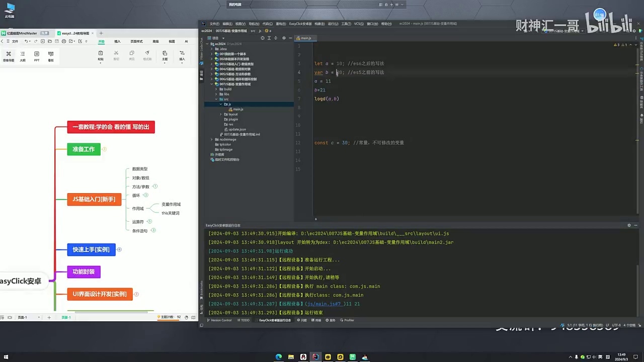
Task: Select 思维导图 view mode in MindMaster
Action: [x=9, y=56]
